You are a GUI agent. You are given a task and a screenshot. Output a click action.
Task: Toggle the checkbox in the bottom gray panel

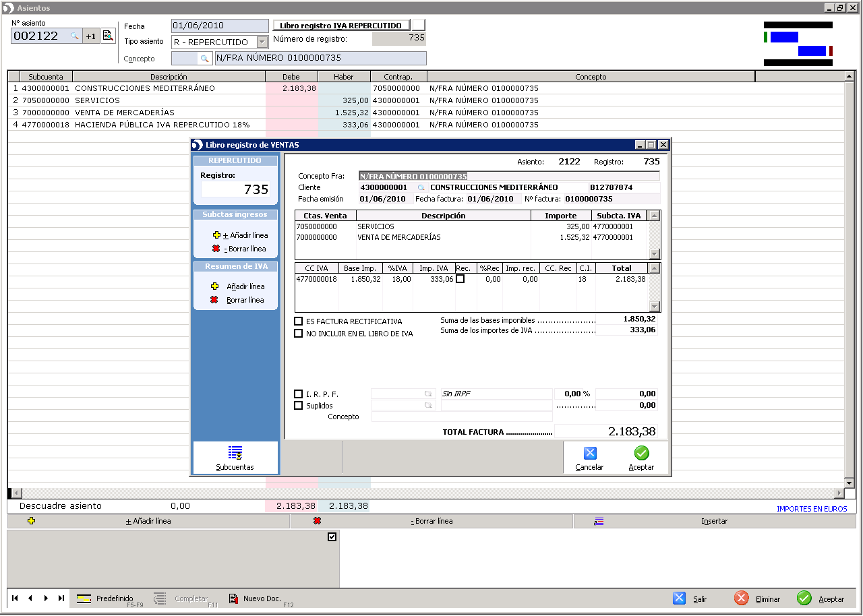click(x=332, y=537)
